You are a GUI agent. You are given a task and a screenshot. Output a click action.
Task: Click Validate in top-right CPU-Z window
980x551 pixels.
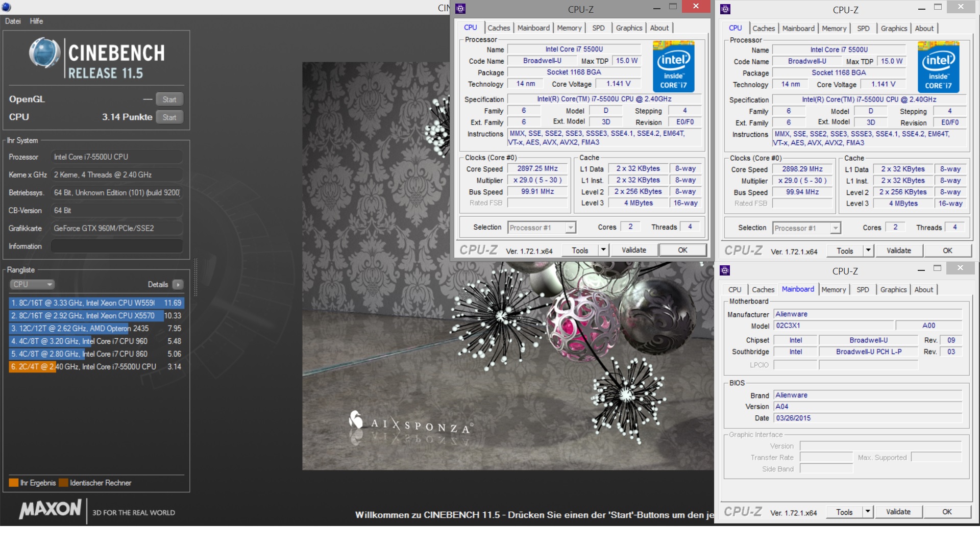[899, 251]
